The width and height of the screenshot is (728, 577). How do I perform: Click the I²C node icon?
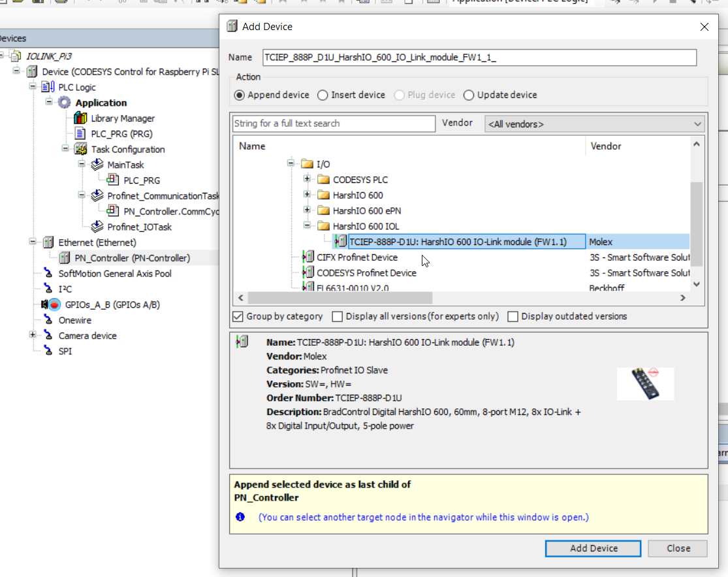click(x=48, y=289)
